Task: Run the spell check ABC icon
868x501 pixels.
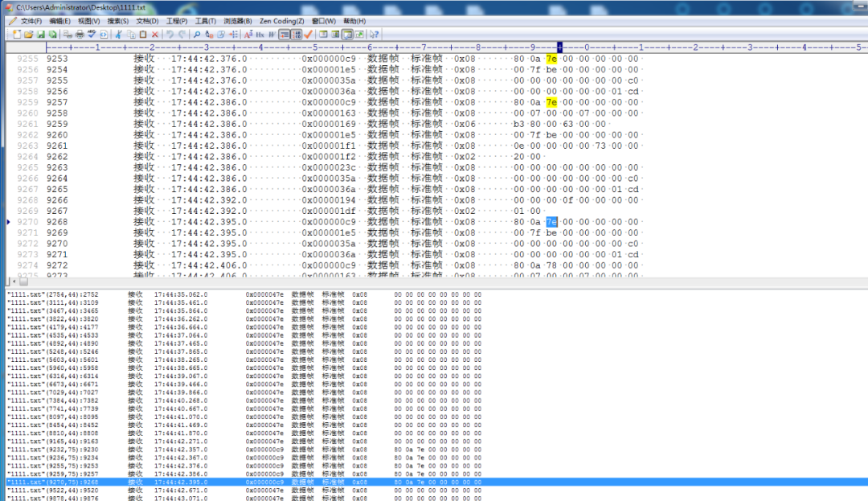Action: point(92,35)
